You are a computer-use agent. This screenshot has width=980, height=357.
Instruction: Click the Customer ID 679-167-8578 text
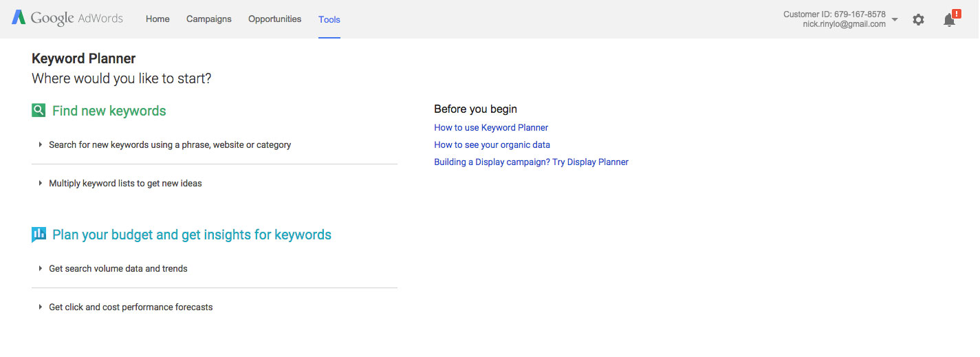tap(834, 14)
